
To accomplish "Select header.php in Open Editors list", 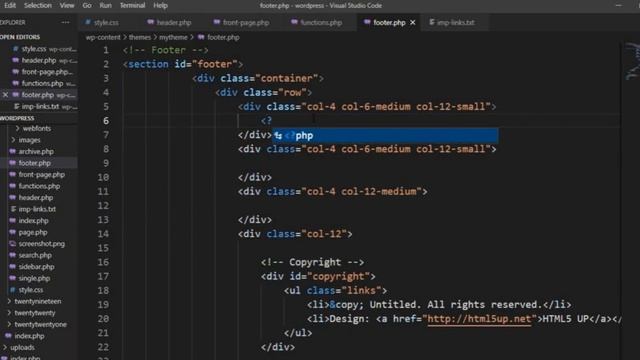I will 39,60.
